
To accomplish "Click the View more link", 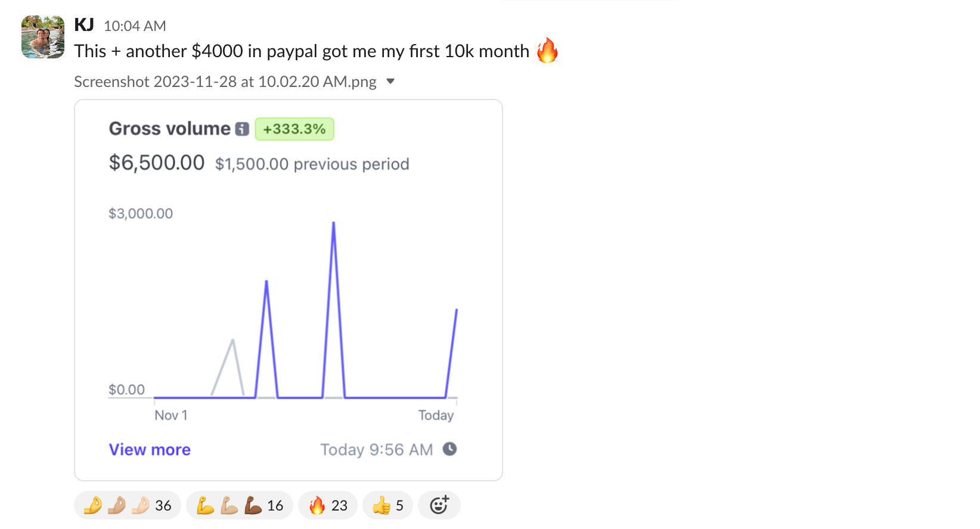I will click(150, 450).
